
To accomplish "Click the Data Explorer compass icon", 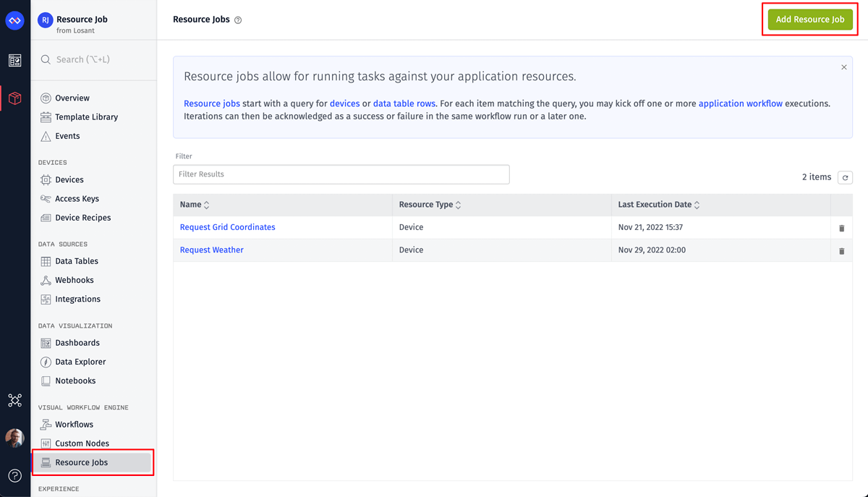I will coord(46,362).
